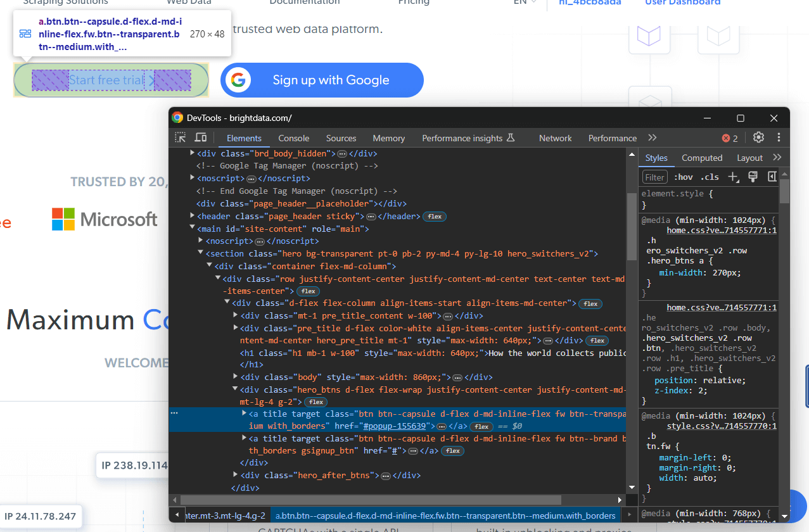Activate the inspect element picker icon
The width and height of the screenshot is (809, 532).
181,137
